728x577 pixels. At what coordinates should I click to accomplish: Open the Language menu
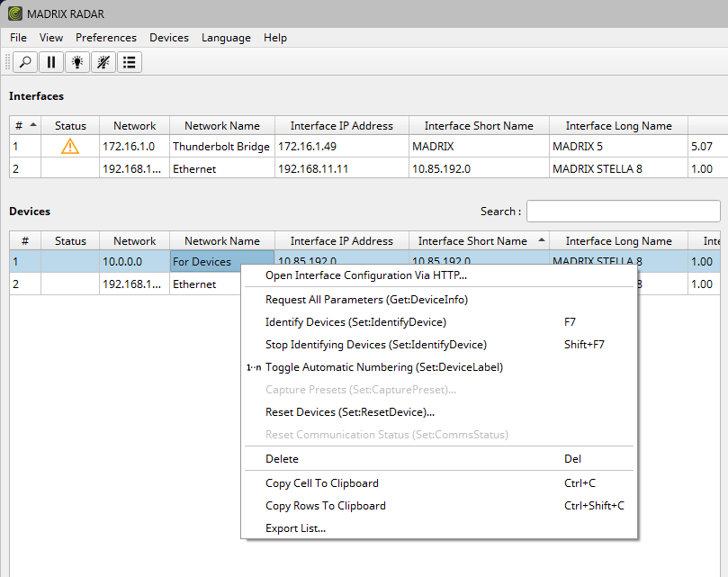tap(226, 38)
